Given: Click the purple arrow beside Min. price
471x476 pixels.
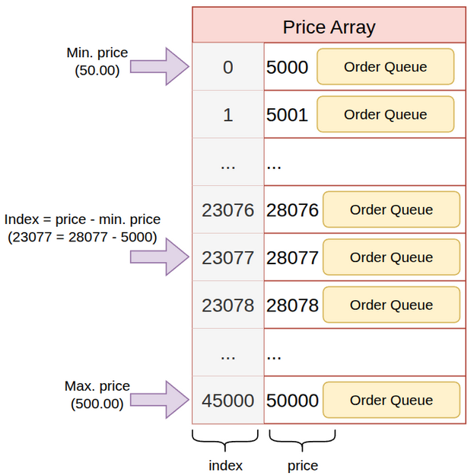Looking at the screenshot, I should point(159,67).
